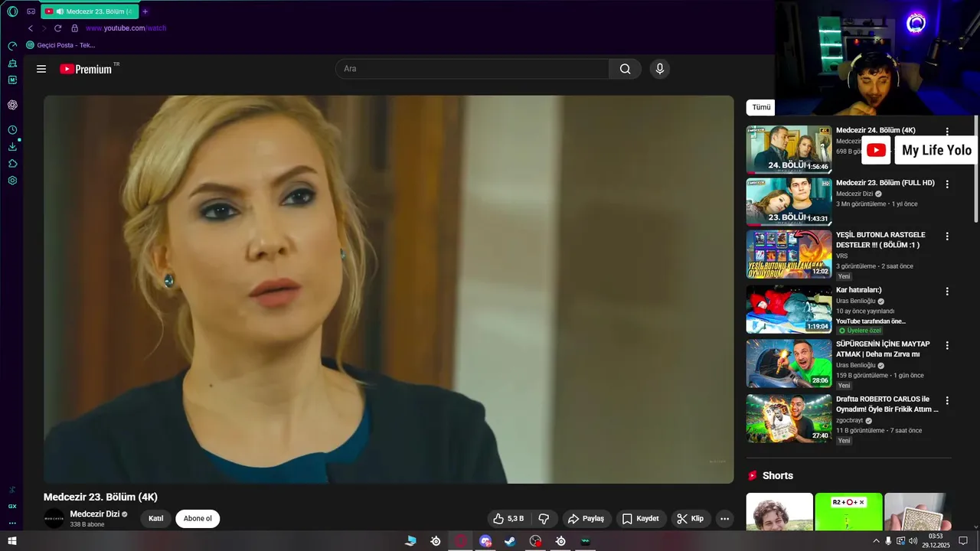The width and height of the screenshot is (980, 551).
Task: Open Kar hatıraları:) thumbnail
Action: [789, 309]
